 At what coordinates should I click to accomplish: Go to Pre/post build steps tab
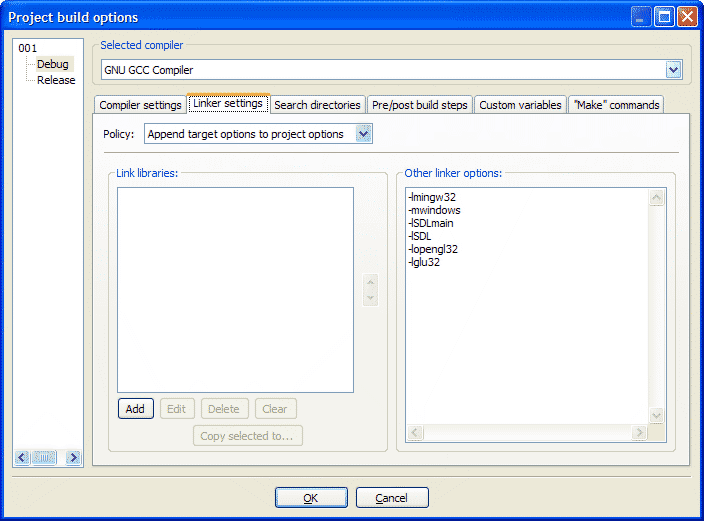tap(419, 105)
